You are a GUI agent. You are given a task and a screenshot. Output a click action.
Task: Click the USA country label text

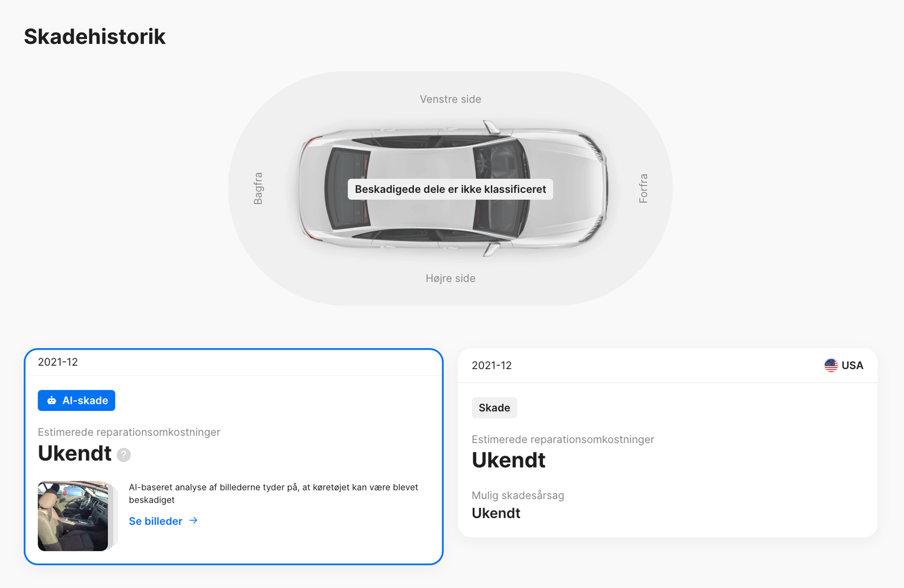coord(852,365)
